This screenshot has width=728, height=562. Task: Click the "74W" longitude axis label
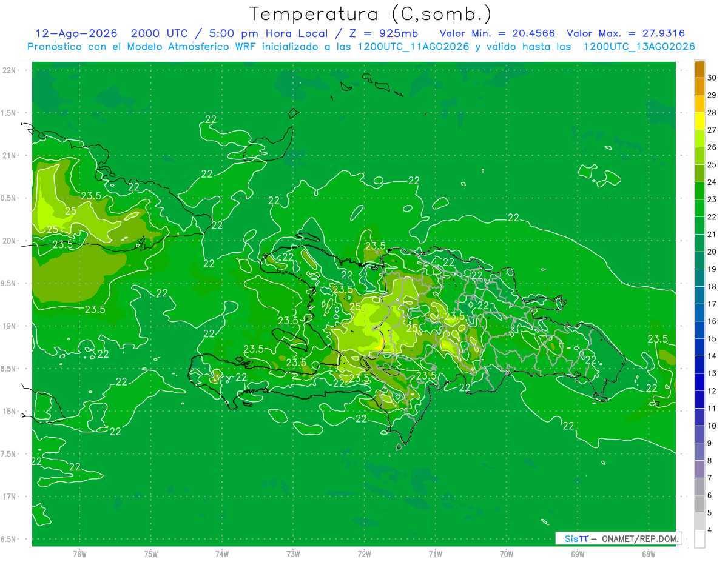(222, 554)
